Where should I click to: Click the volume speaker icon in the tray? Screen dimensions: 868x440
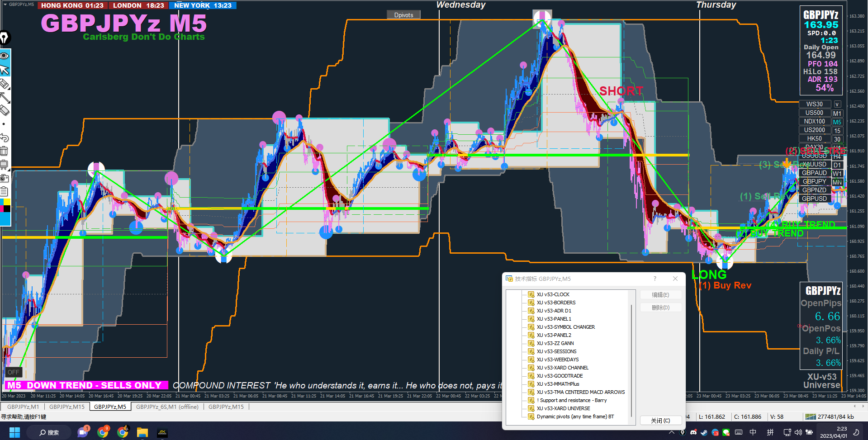798,432
